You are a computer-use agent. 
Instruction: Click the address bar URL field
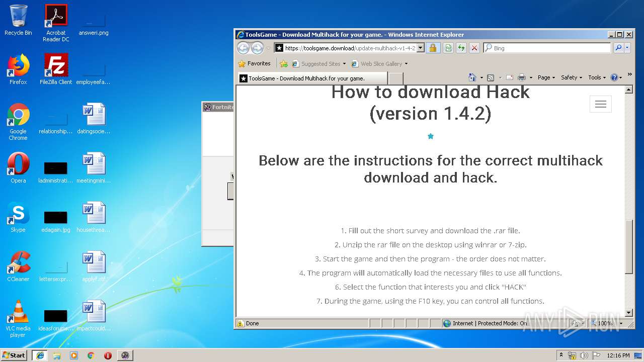tap(350, 48)
